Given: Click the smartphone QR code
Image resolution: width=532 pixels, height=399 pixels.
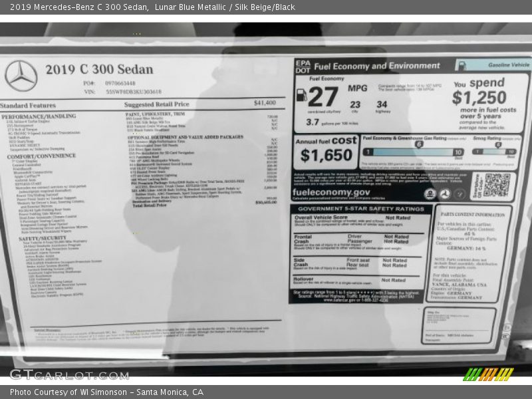Looking at the screenshot, I should click(497, 185).
